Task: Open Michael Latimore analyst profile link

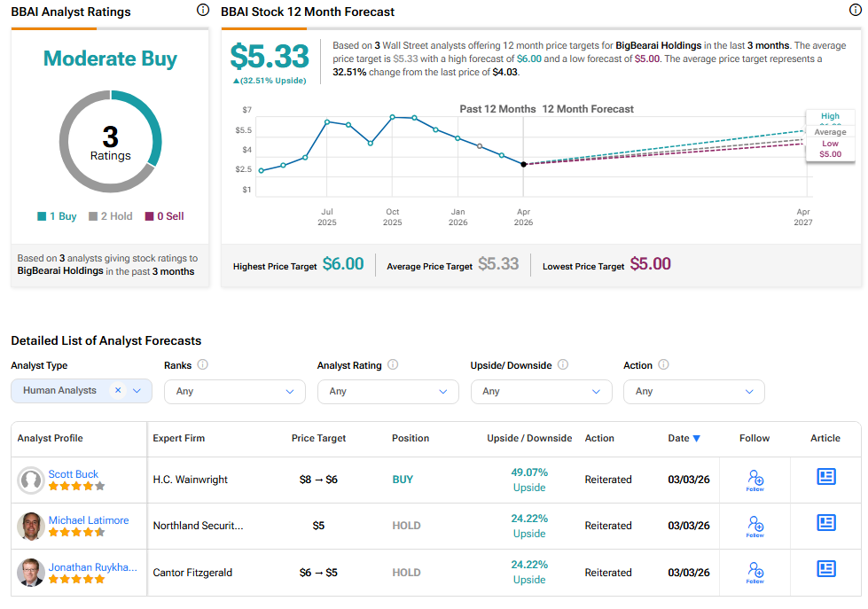Action: 89,520
